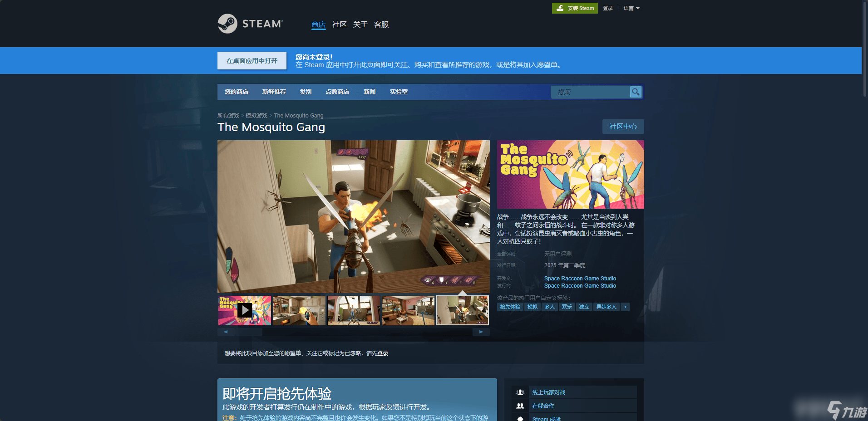Image resolution: width=868 pixels, height=421 pixels.
Task: Click 在桌面应用中打开 button
Action: coord(252,61)
